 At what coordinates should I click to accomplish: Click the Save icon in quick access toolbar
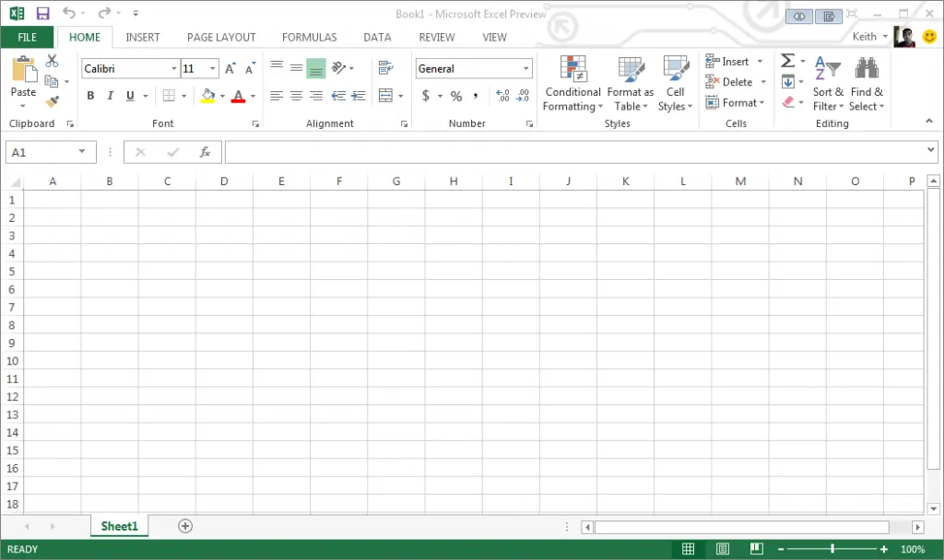(42, 13)
